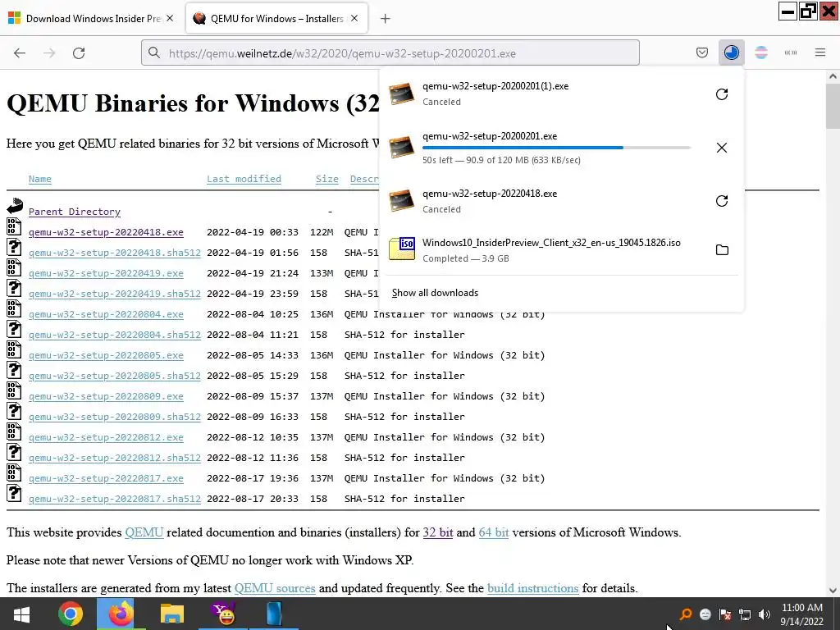Image resolution: width=840 pixels, height=630 pixels.
Task: Show Windows10 InsiderPreview ISO in folder
Action: pos(722,250)
